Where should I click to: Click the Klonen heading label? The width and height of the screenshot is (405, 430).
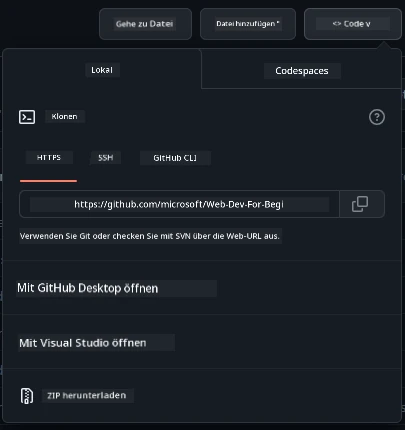point(64,116)
